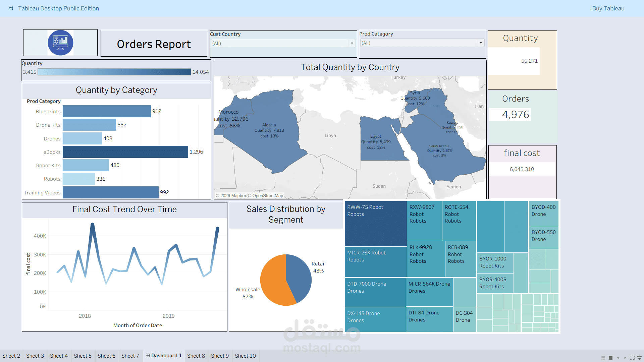Click the show sheet sorter grid icon
644x362 pixels.
click(x=603, y=358)
